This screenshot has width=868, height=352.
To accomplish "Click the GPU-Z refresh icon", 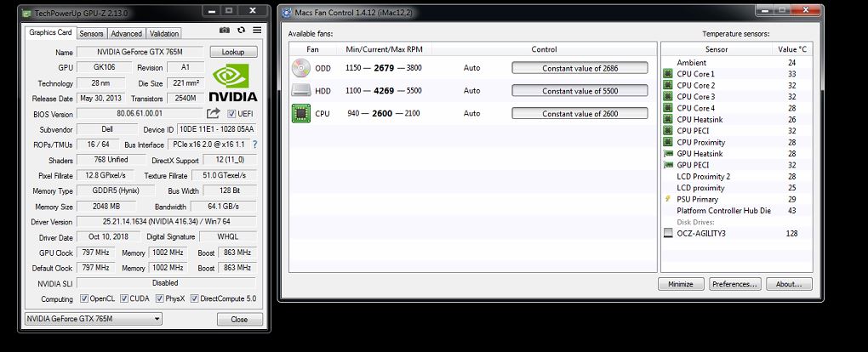I will (242, 31).
